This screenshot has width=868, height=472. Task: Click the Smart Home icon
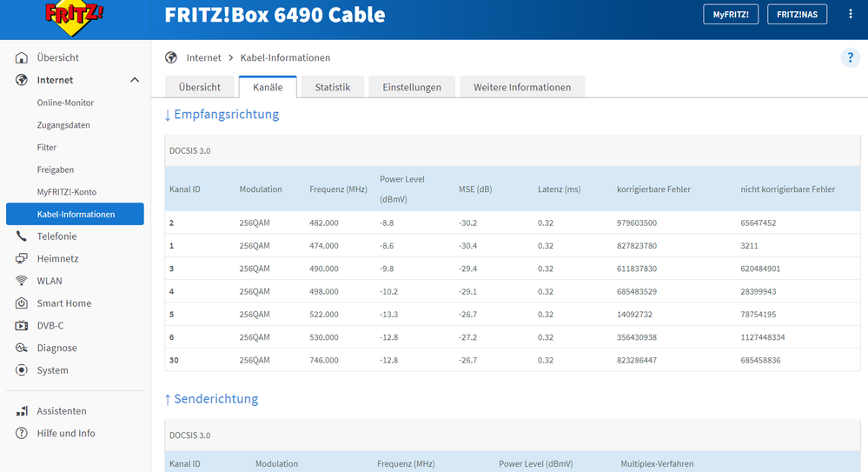click(22, 303)
